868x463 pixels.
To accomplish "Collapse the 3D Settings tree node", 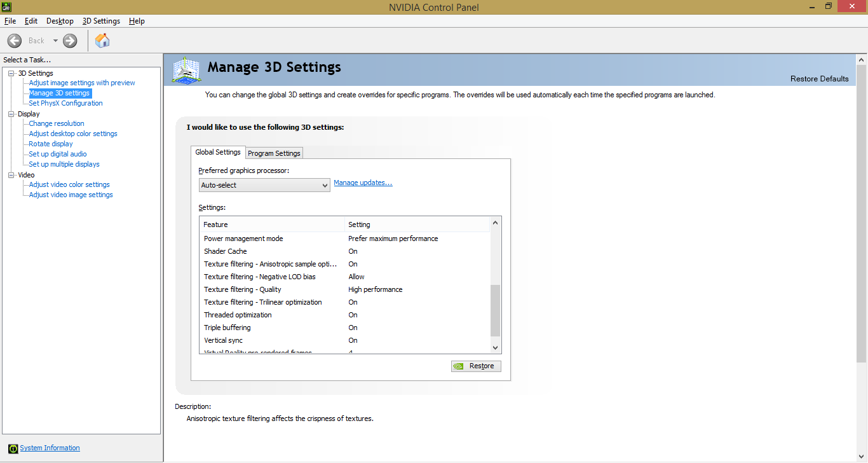I will 11,73.
